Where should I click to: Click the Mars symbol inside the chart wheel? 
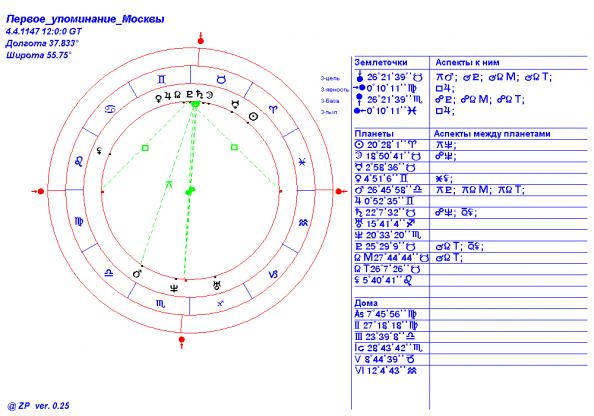(x=138, y=273)
